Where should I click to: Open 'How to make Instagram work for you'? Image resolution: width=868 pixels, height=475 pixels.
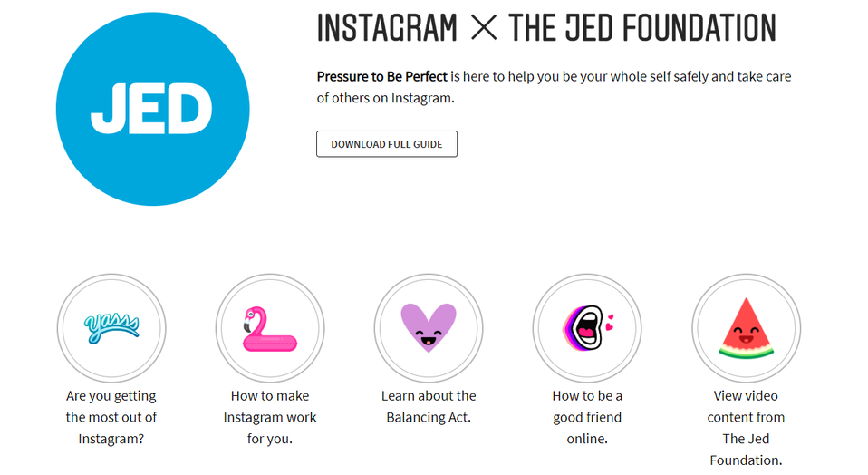pos(270,417)
